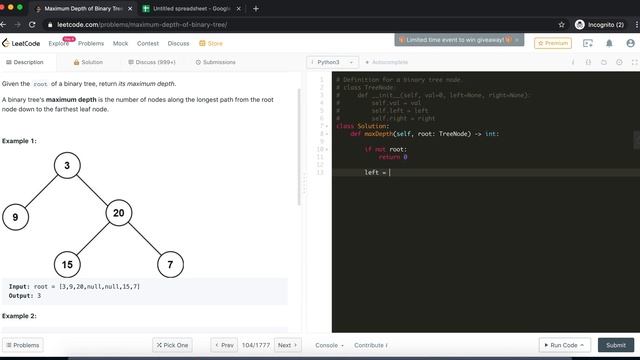Fold the class Solution line arrow

click(x=327, y=126)
